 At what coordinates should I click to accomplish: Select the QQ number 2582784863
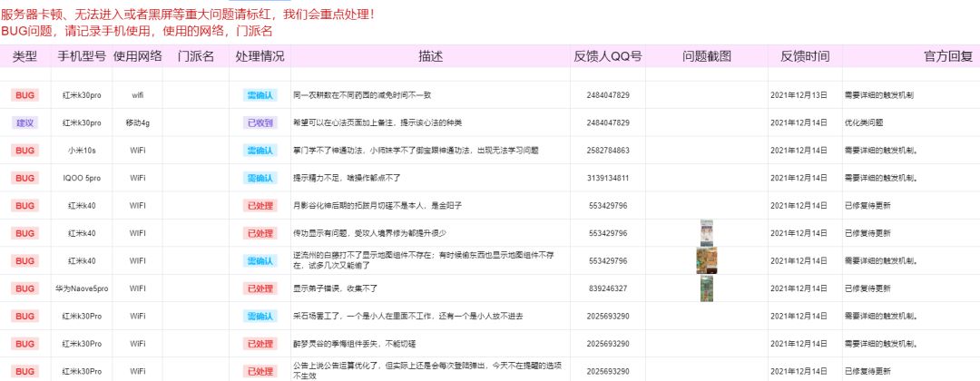pyautogui.click(x=608, y=151)
